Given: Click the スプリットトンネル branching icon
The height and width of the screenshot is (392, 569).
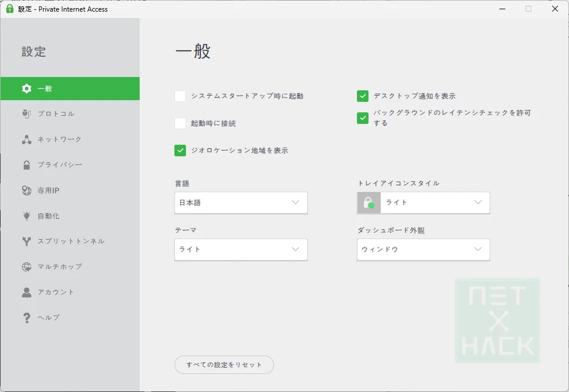Looking at the screenshot, I should [x=26, y=241].
